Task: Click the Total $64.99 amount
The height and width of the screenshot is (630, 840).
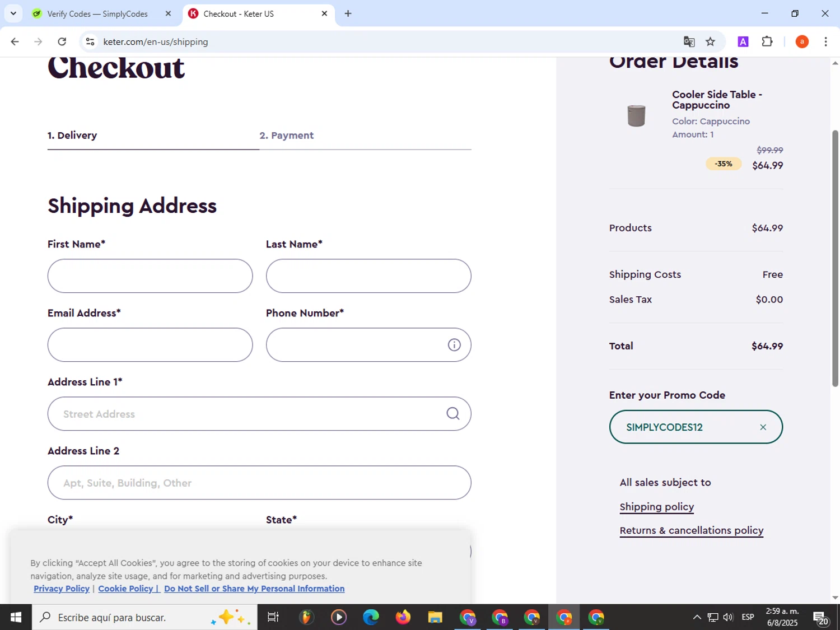Action: point(767,346)
